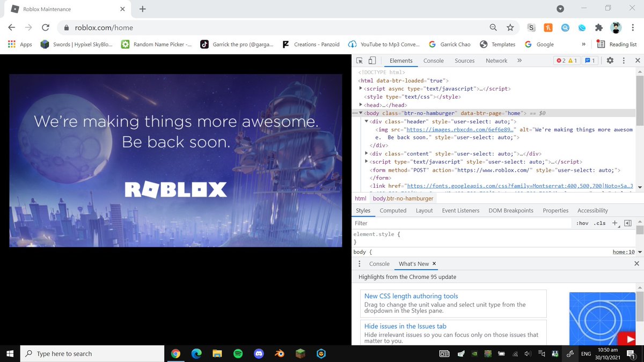Open the drawer three-dot menu
The width and height of the screenshot is (644, 362).
coord(360,264)
